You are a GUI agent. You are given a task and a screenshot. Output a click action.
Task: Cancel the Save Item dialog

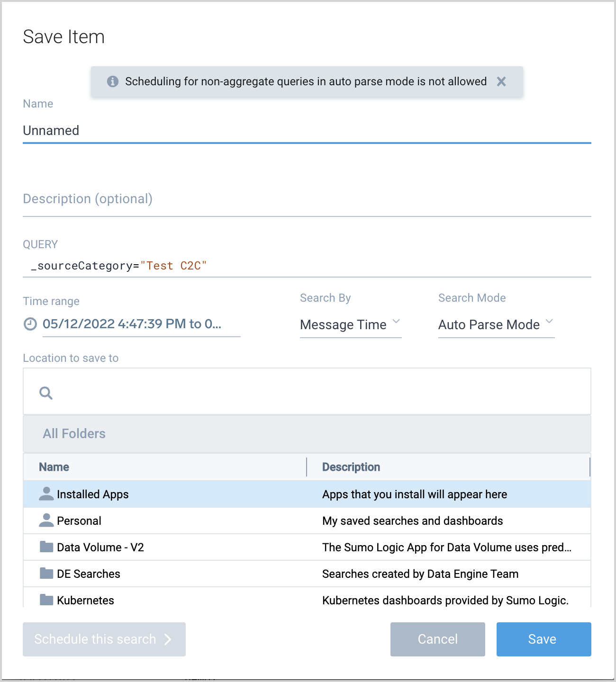click(437, 639)
